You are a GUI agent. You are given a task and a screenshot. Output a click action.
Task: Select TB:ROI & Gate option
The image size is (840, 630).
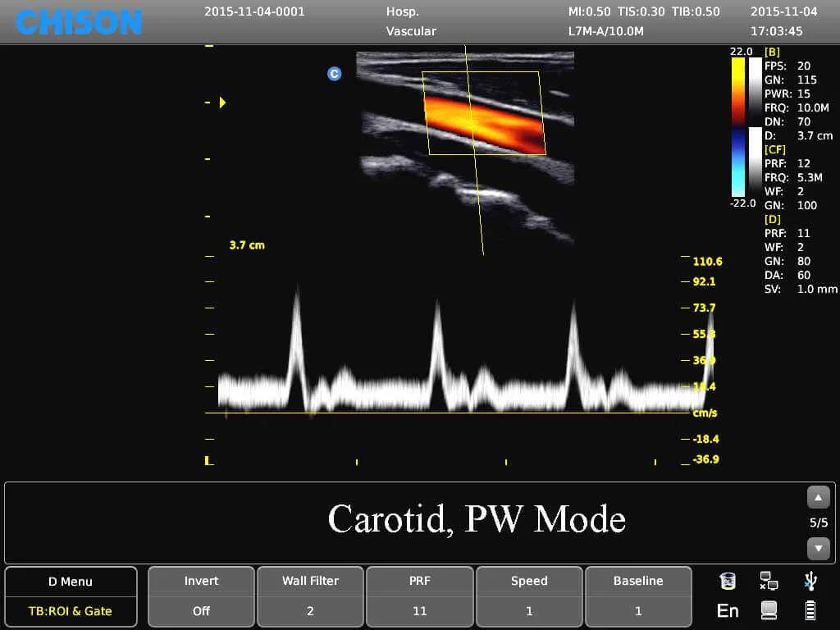click(71, 610)
